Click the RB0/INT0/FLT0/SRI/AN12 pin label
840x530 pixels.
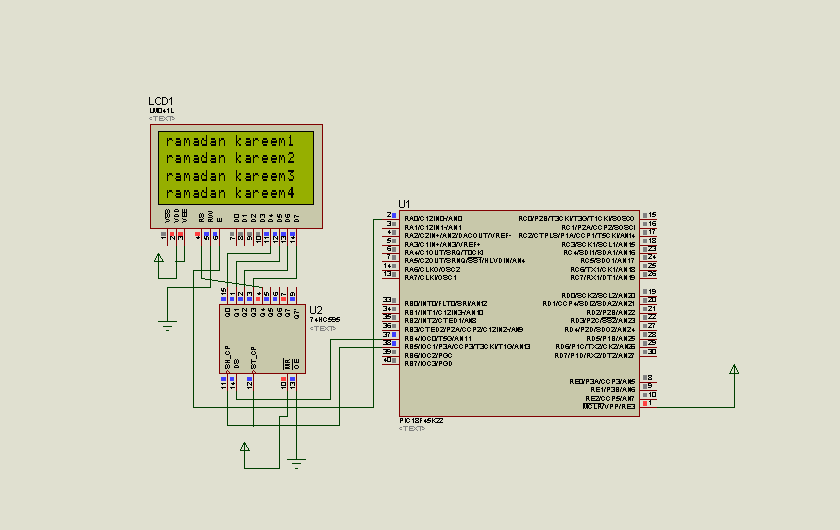click(x=446, y=304)
